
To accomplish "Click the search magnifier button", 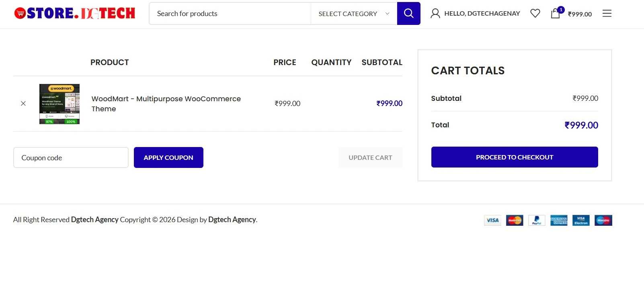I will pos(408,13).
